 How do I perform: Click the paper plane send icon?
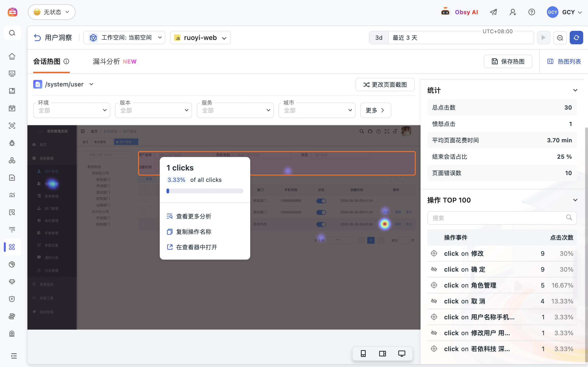point(493,12)
